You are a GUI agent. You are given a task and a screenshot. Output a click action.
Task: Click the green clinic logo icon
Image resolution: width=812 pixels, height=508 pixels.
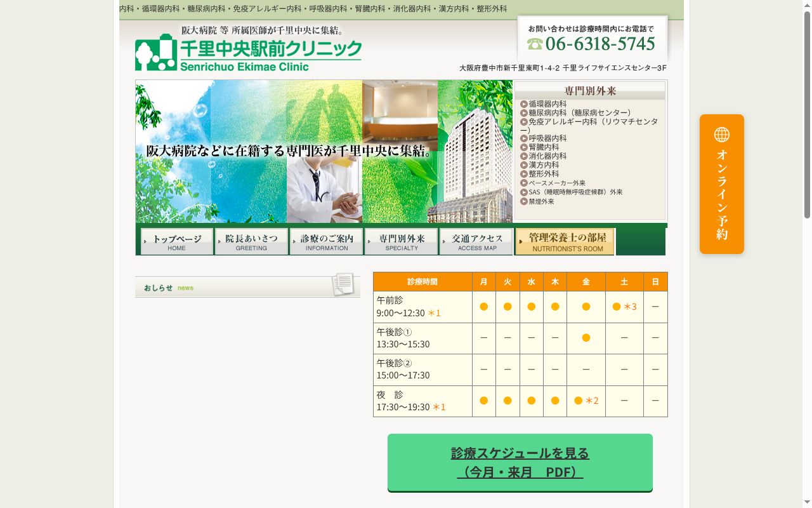pos(156,52)
